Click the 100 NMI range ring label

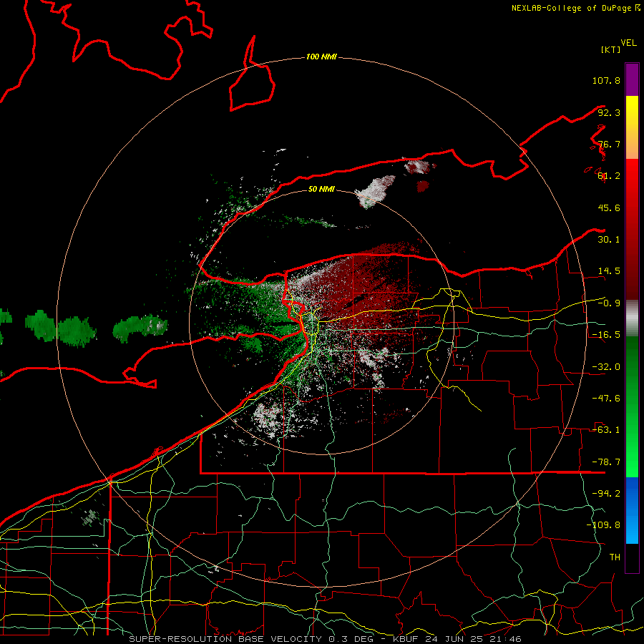(321, 57)
